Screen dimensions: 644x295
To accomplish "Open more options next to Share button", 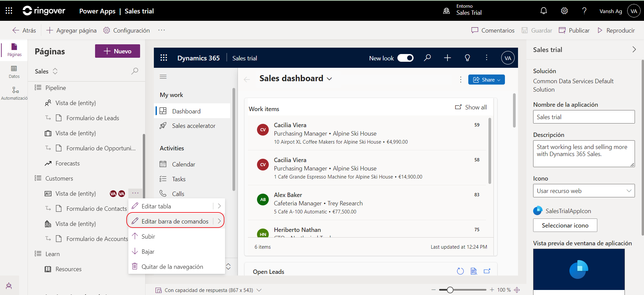I will point(461,80).
